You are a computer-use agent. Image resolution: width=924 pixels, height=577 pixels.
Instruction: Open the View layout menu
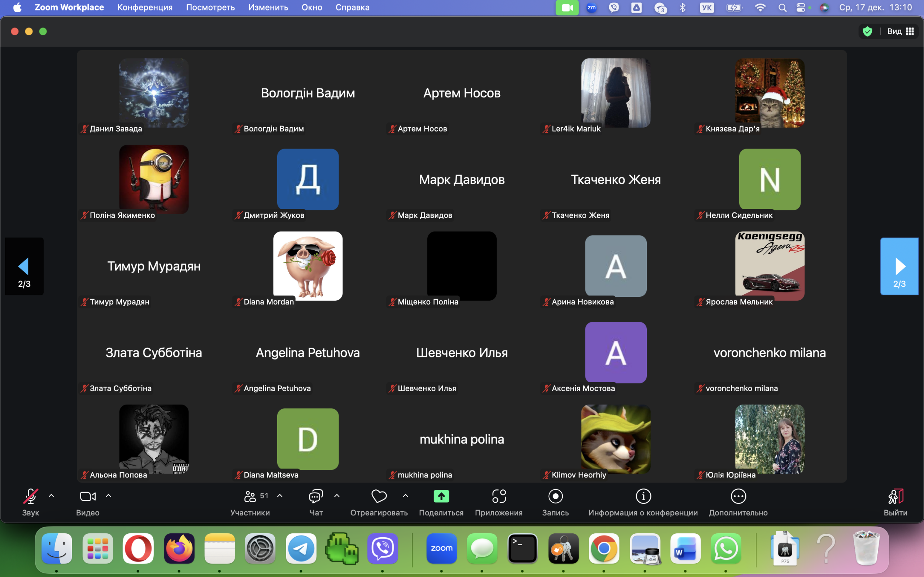[x=901, y=31]
